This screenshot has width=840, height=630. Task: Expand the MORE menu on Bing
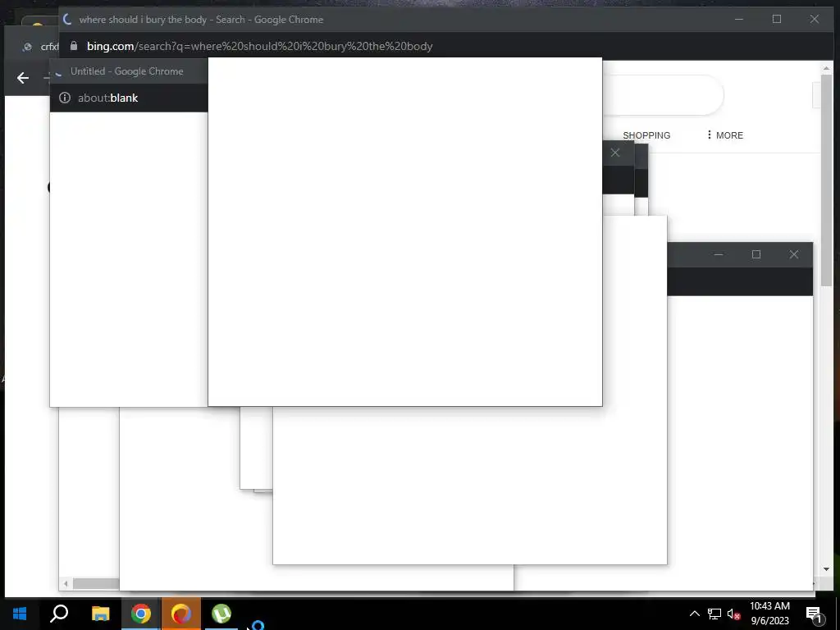(725, 135)
